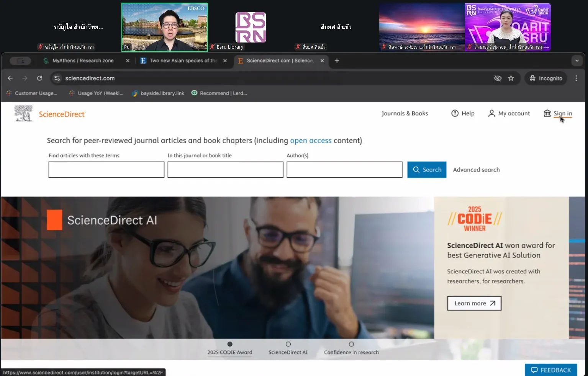588x376 pixels.
Task: Go back using the browser back arrow
Action: (10, 78)
